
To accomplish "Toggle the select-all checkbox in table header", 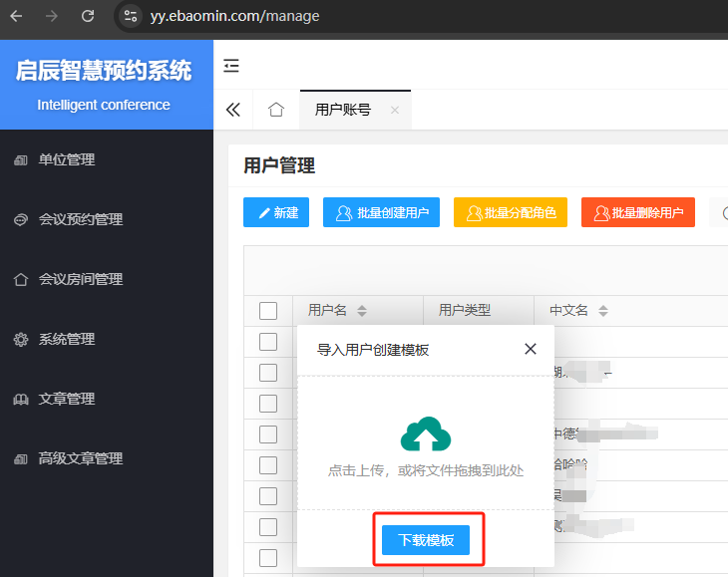I will point(268,311).
